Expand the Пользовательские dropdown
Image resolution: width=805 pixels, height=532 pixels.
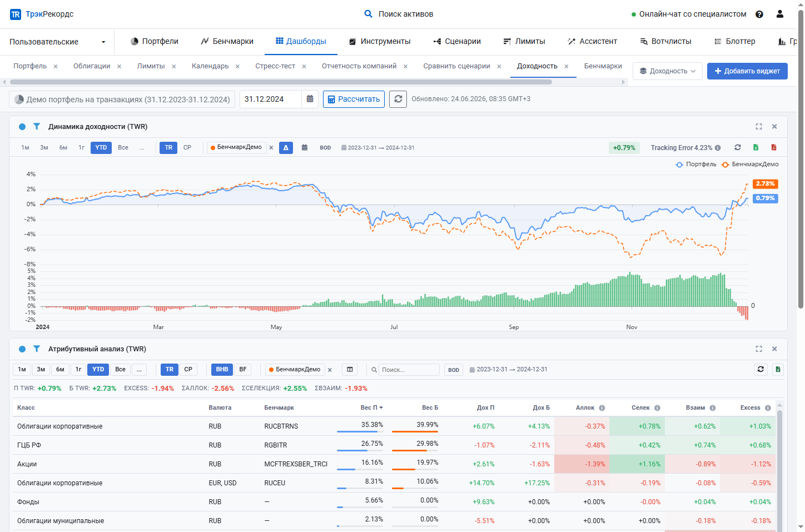pos(57,42)
